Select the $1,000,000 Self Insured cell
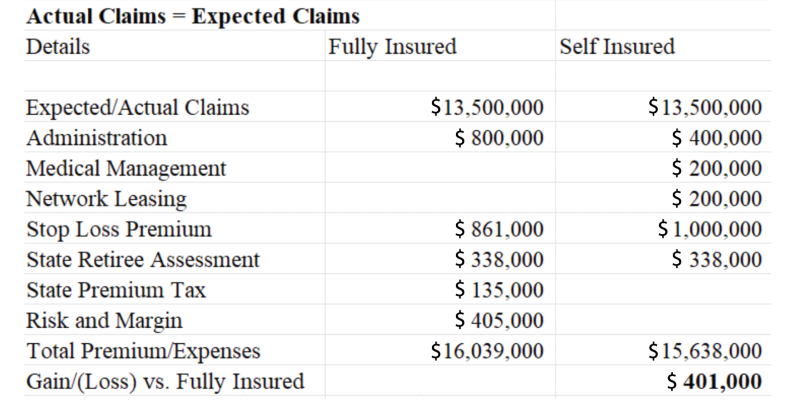The height and width of the screenshot is (400, 800). pos(709,230)
